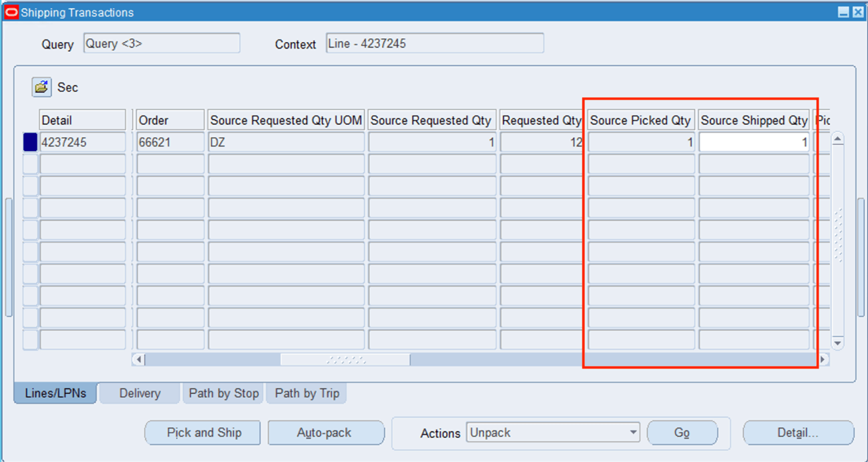Select the Order cell showing 66621

tap(169, 142)
